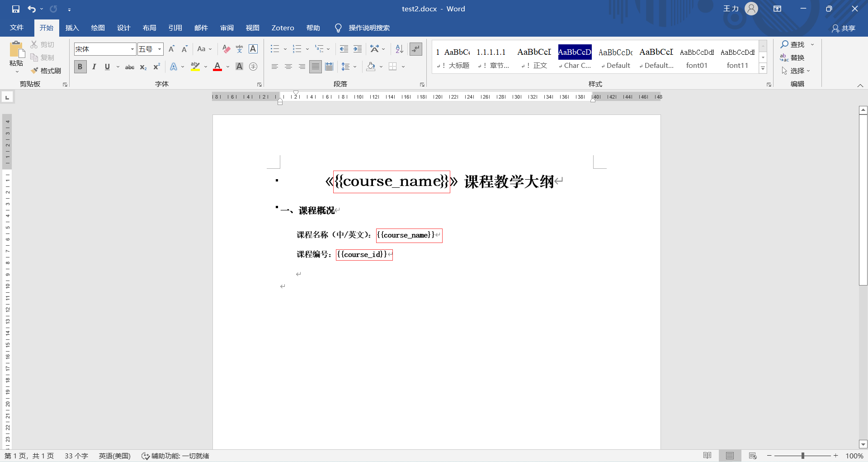Decrease paragraph indent
Viewport: 868px width, 462px height.
click(344, 49)
